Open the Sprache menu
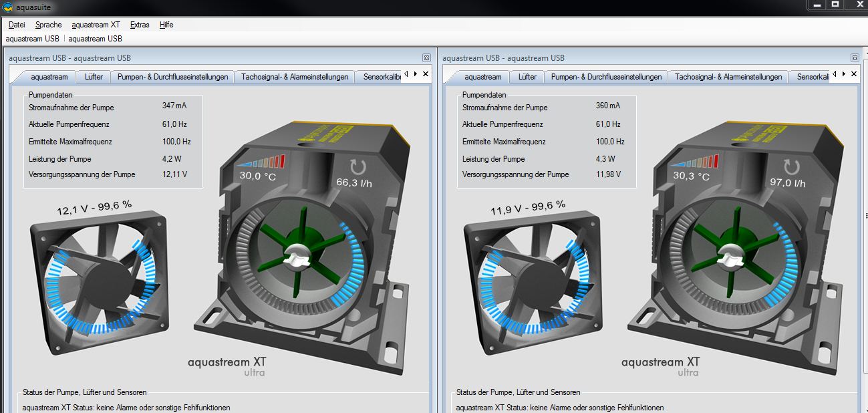The width and height of the screenshot is (868, 413). click(x=49, y=25)
